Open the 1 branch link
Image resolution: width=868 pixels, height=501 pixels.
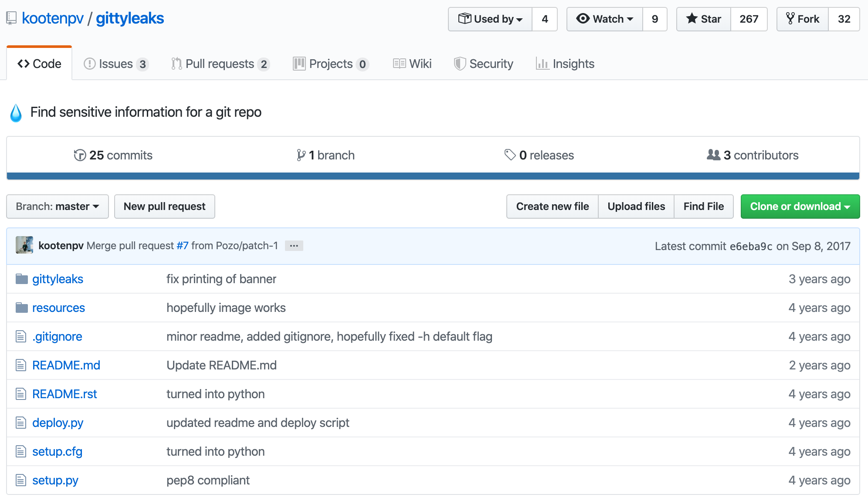tap(326, 155)
